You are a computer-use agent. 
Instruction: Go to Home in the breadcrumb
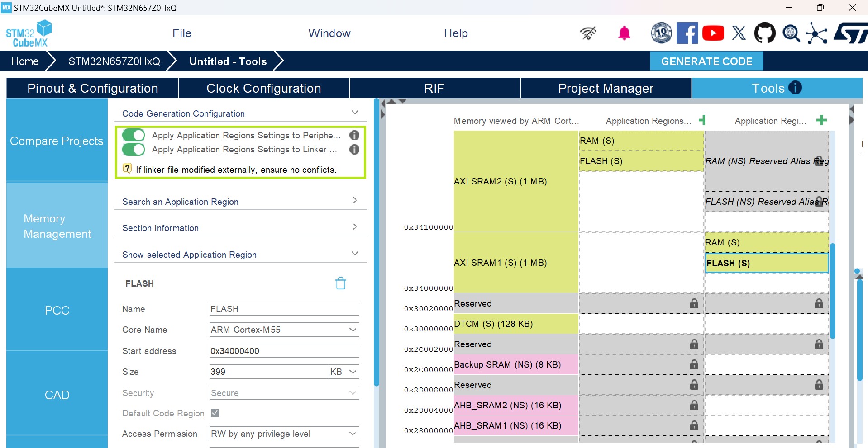click(x=25, y=61)
